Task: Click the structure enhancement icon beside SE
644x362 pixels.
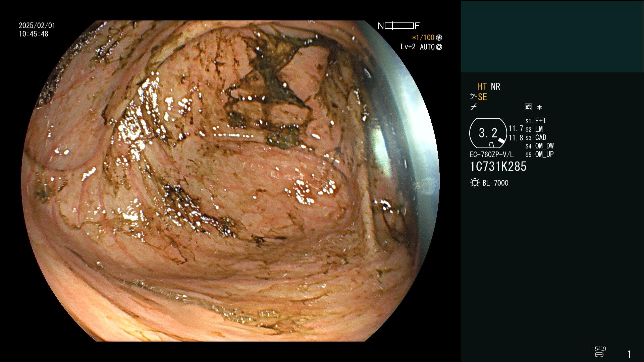Action: tap(473, 97)
